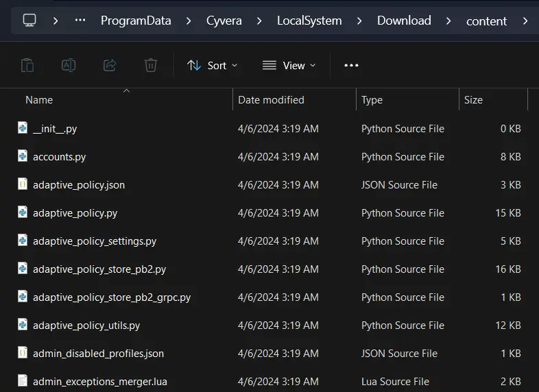Click the This PC monitor icon
539x392 pixels.
tap(29, 21)
